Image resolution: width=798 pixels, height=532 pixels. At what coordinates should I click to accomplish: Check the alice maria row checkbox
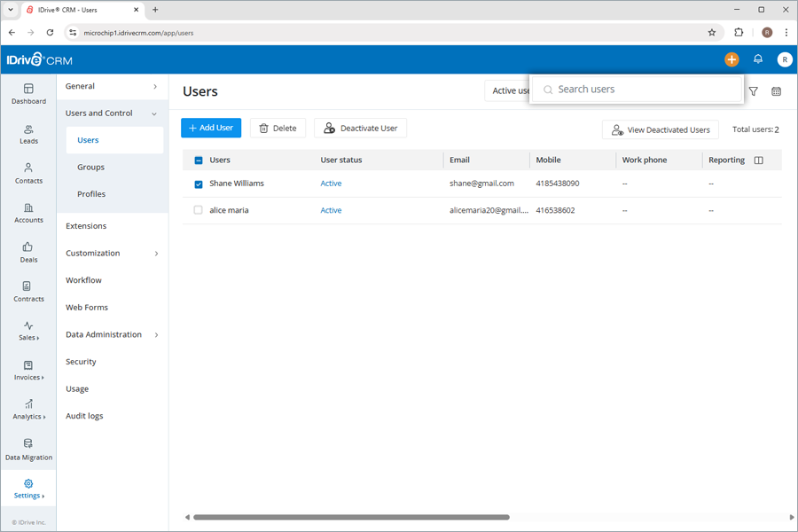point(197,210)
